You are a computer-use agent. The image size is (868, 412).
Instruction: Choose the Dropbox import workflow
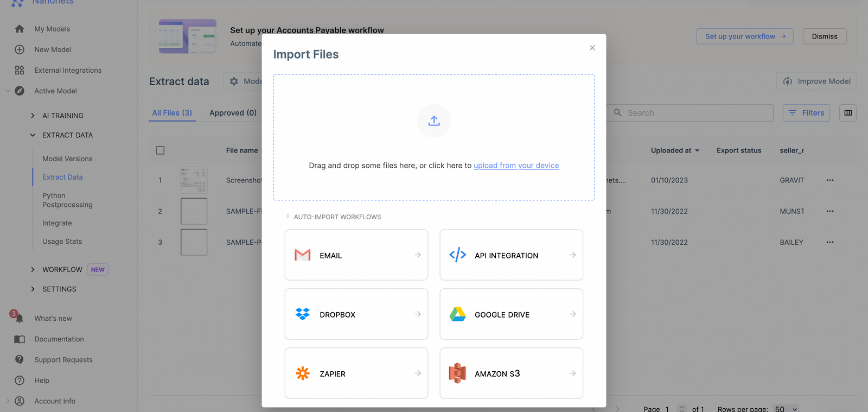tap(356, 314)
